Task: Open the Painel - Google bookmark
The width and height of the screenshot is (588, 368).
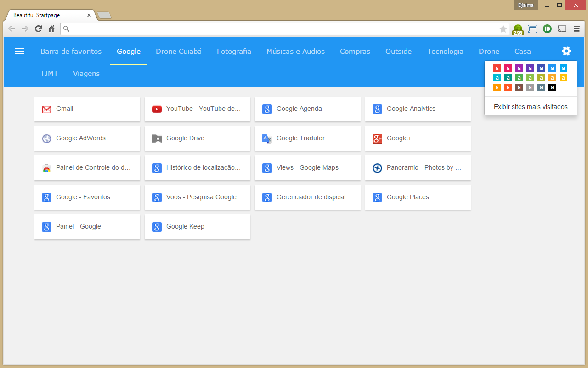Action: [x=87, y=227]
